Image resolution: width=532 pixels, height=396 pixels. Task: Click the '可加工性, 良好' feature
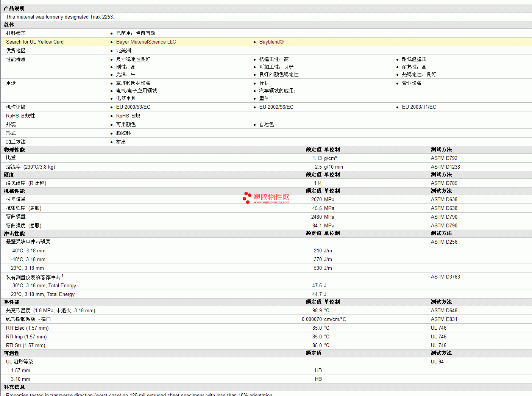tap(276, 67)
